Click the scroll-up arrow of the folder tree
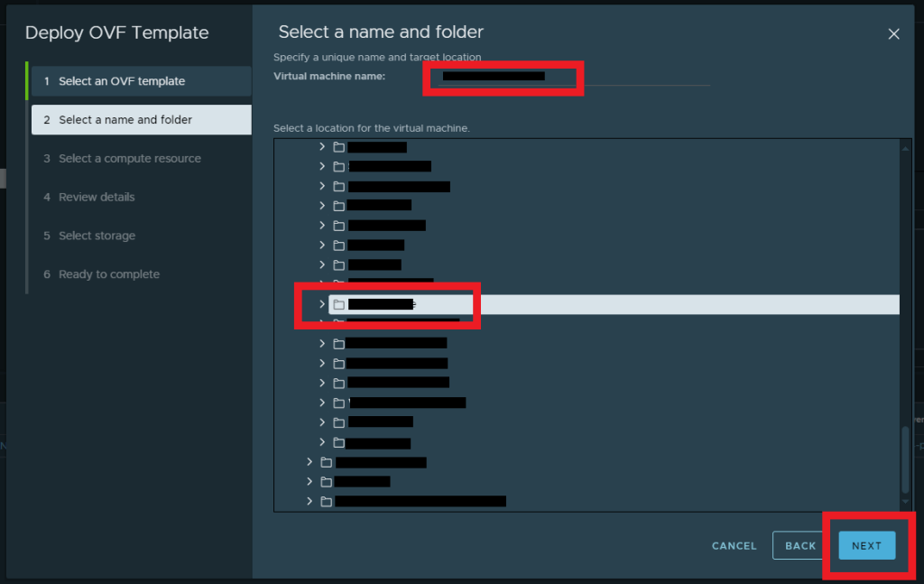The height and width of the screenshot is (584, 924). click(x=905, y=146)
